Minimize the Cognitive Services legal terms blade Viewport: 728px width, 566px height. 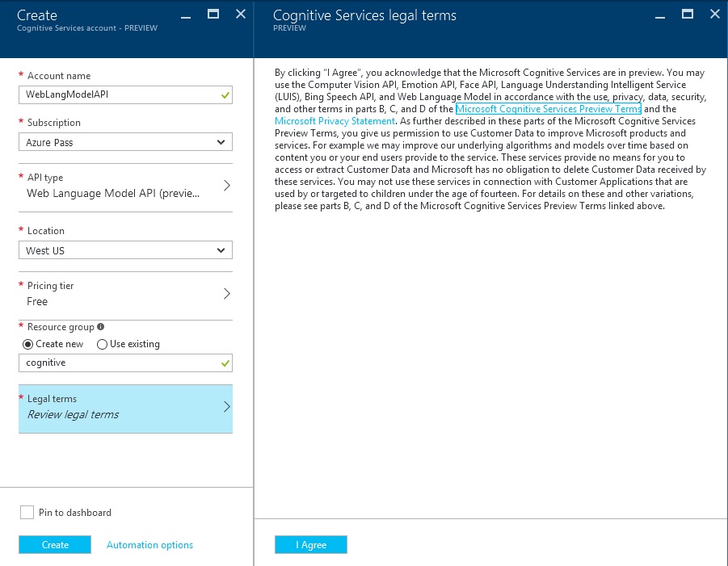coord(660,15)
